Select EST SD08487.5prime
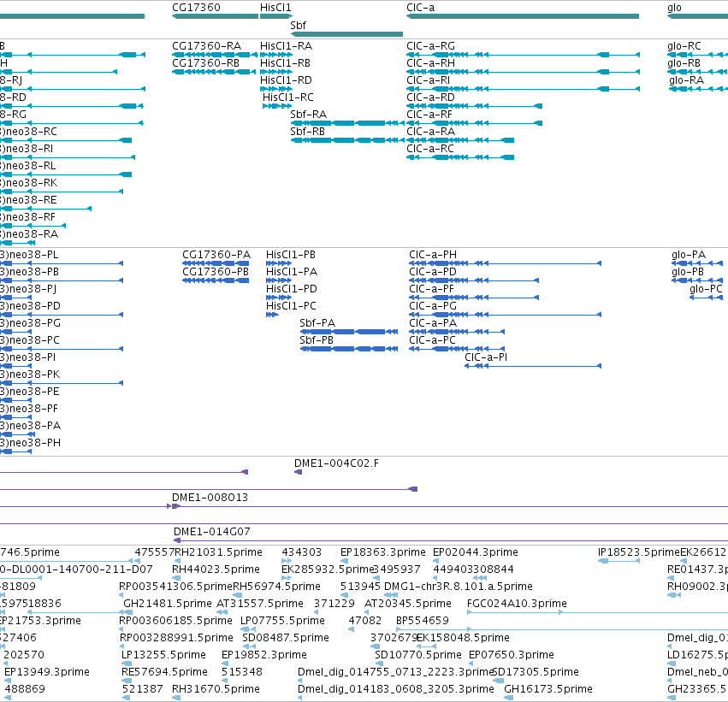Screen dimensions: 728x702 point(286,638)
